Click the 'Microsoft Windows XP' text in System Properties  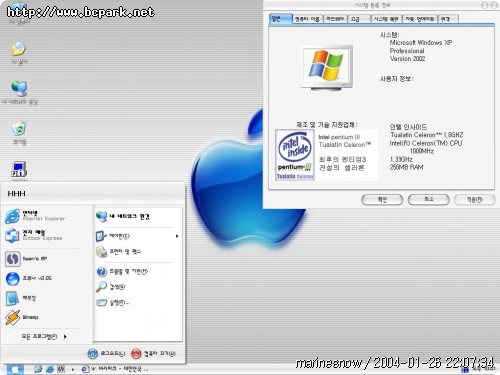tap(421, 43)
